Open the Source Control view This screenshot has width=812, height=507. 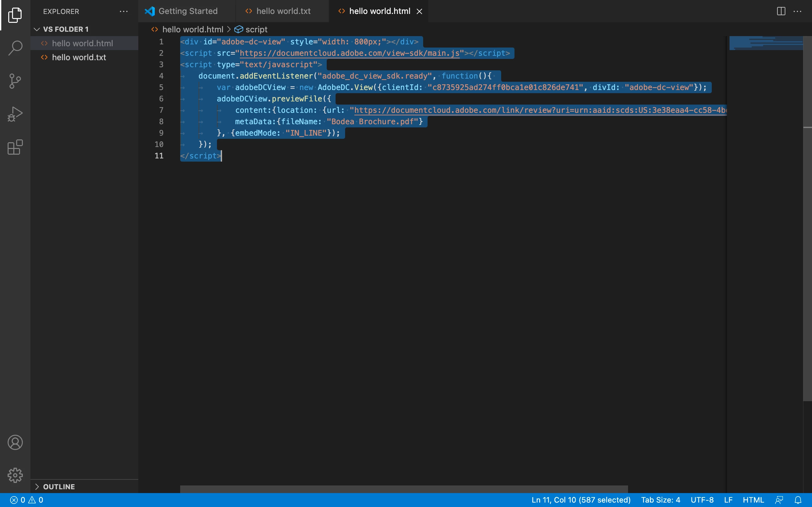coord(15,81)
